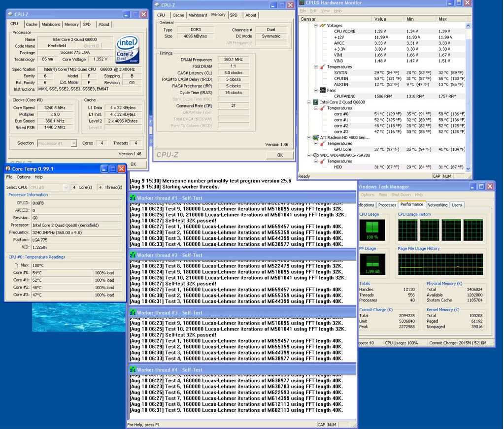
Task: Open the Options menu in Core Temp
Action: (x=24, y=177)
